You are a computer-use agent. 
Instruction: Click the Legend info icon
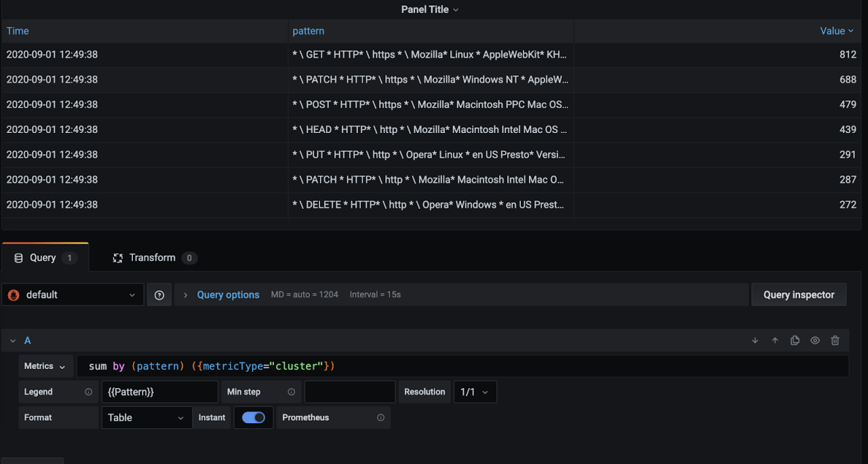tap(88, 392)
